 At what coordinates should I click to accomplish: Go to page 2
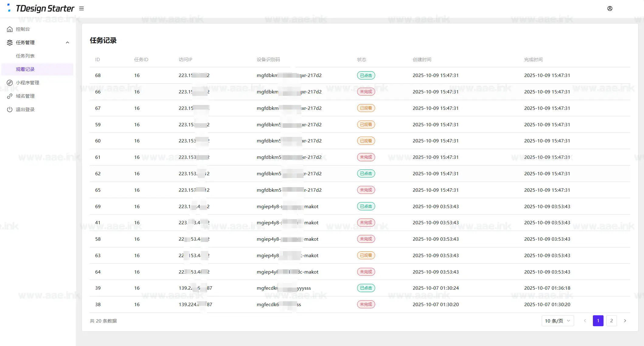(x=611, y=321)
